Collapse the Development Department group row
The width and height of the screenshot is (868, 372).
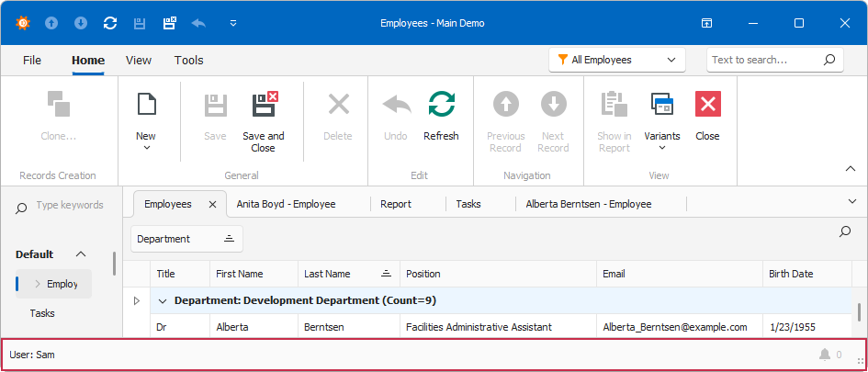click(x=163, y=301)
